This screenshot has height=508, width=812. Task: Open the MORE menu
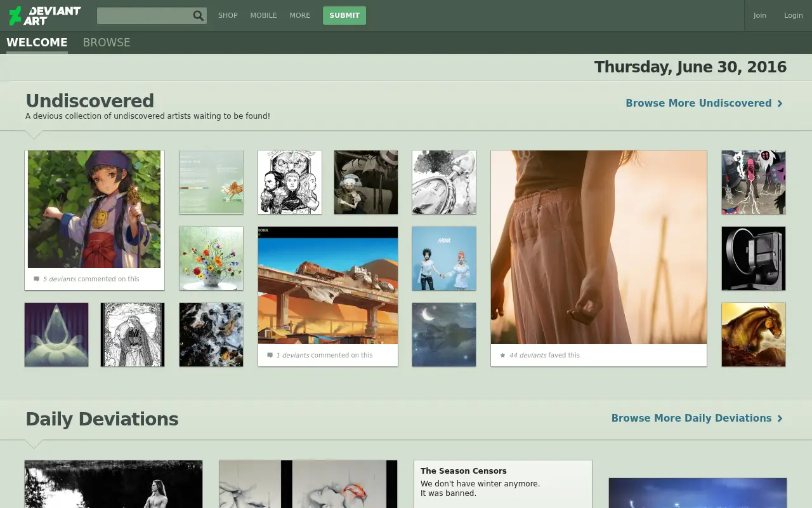click(300, 15)
